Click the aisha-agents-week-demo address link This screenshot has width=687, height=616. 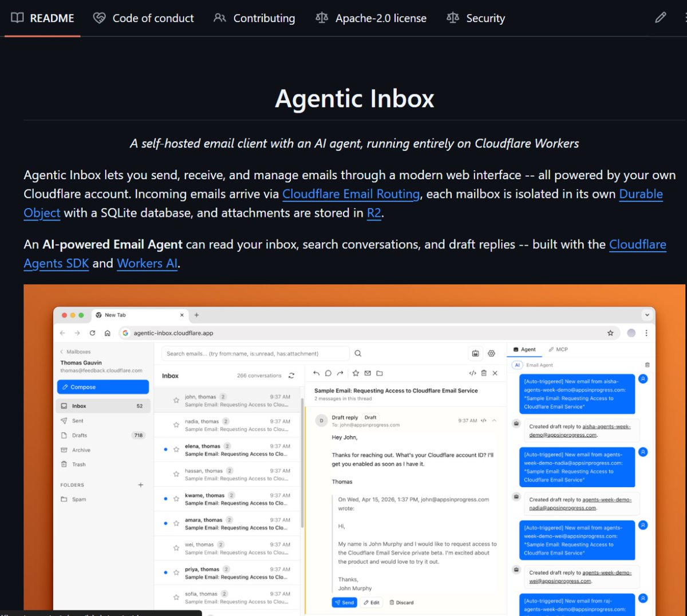pyautogui.click(x=580, y=431)
